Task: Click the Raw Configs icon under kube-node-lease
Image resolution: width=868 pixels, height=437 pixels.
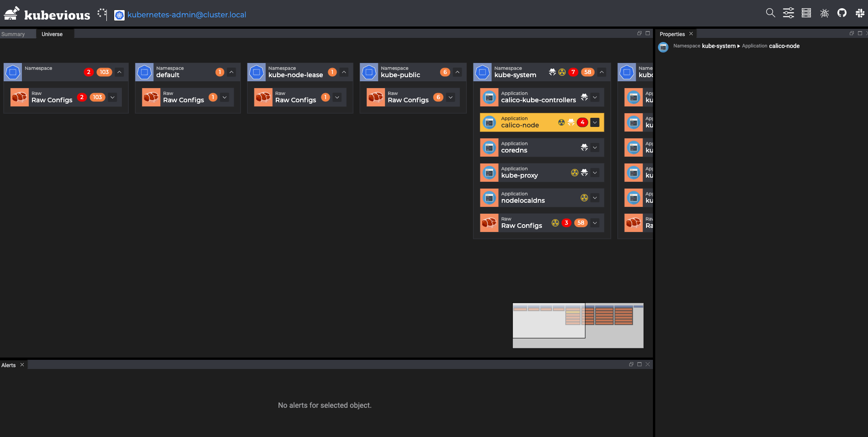Action: click(x=263, y=97)
